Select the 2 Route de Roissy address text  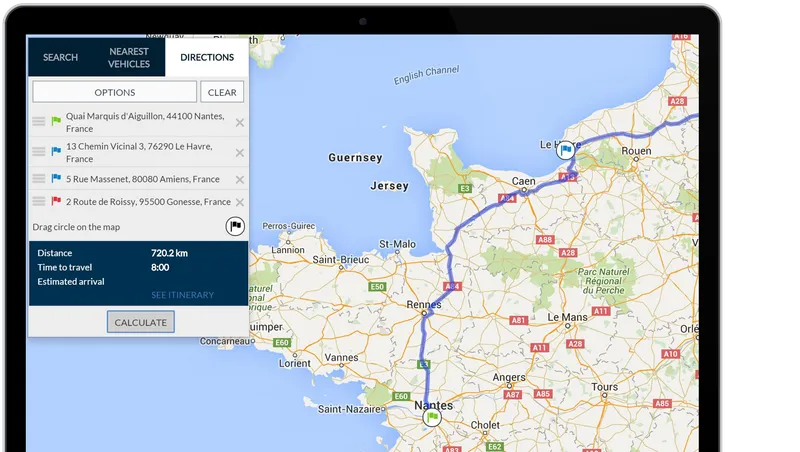click(148, 202)
